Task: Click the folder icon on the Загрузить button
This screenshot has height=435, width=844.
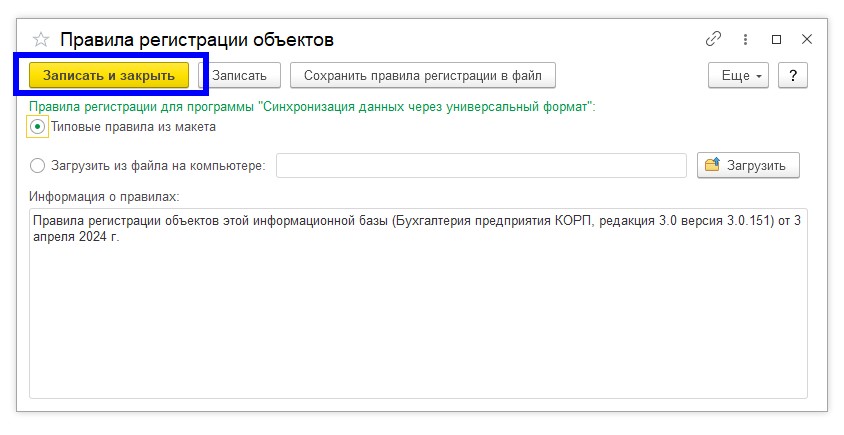Action: (712, 165)
